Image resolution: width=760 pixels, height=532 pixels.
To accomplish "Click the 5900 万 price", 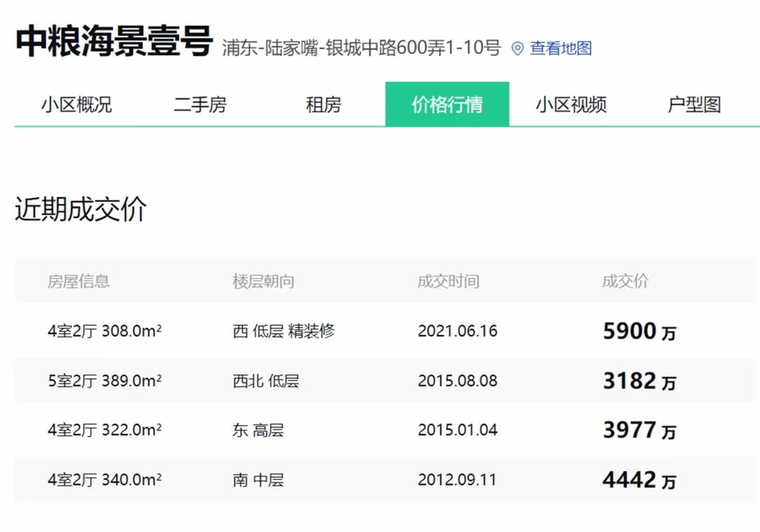I will point(639,331).
